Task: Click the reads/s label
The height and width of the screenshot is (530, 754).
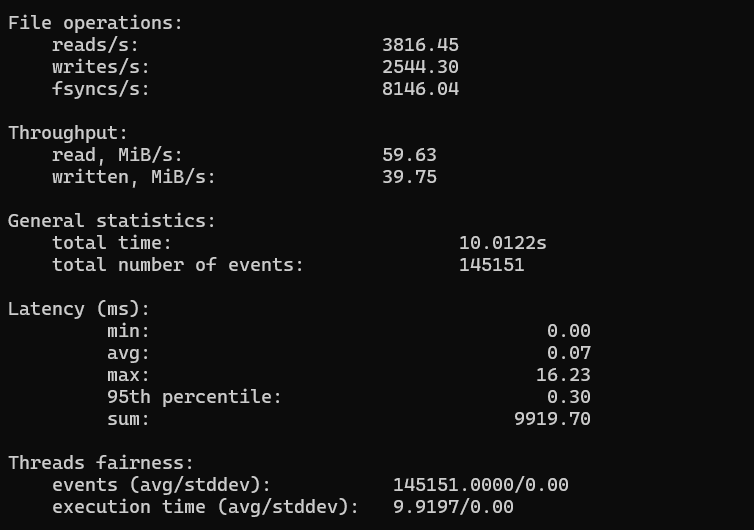Action: click(x=95, y=45)
